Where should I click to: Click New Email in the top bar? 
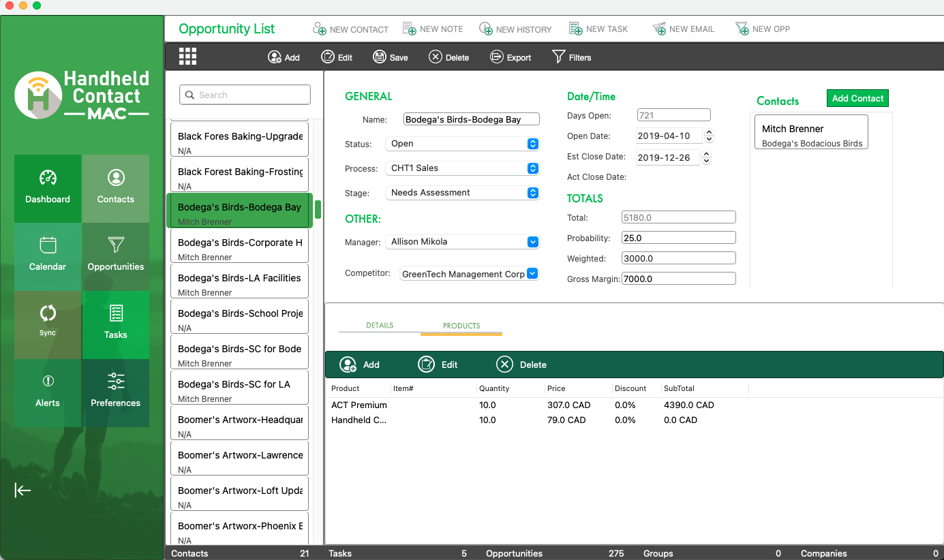tap(684, 29)
